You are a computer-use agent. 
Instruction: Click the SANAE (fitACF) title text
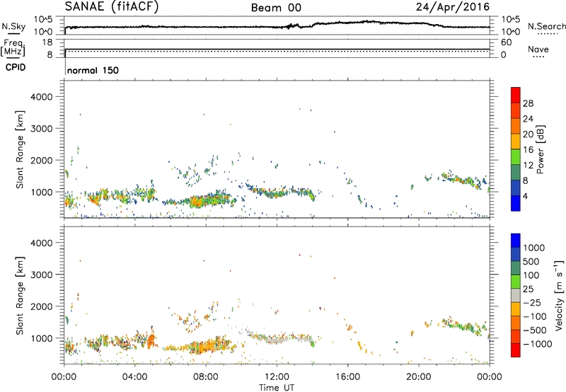click(x=112, y=7)
